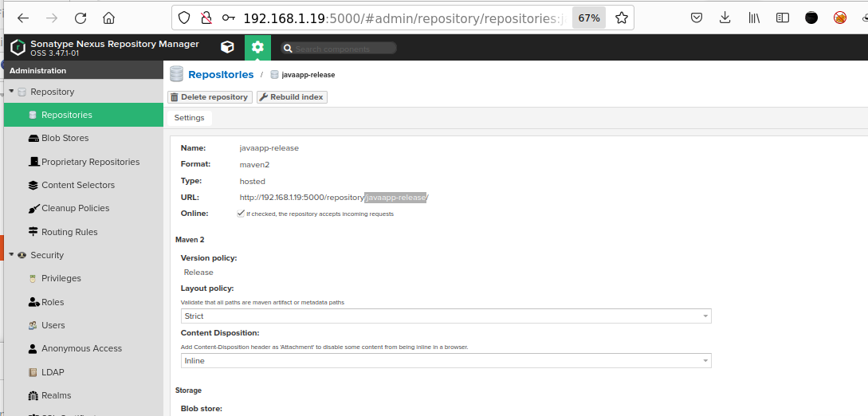Click the javaapp-release breadcrumb icon
This screenshot has height=416, width=868.
pos(274,75)
